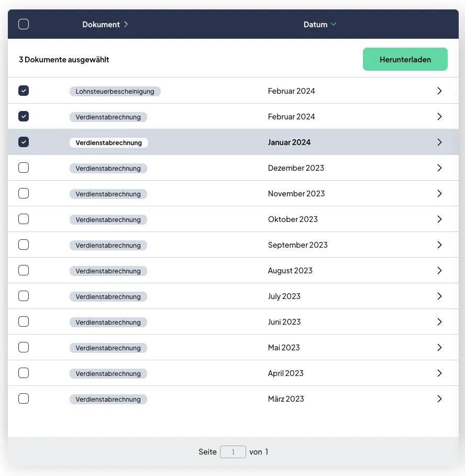Open Dezember 2023 document via arrow
Screen dimensions: 465x476
coord(439,168)
